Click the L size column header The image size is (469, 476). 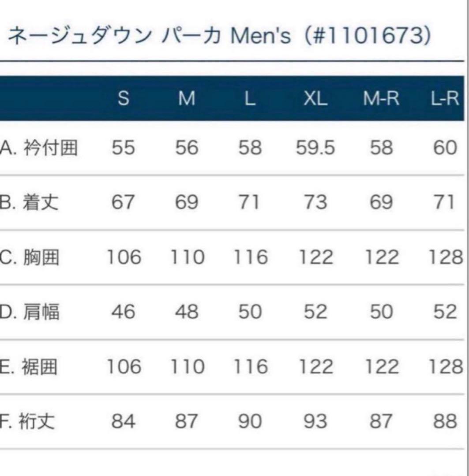[250, 99]
